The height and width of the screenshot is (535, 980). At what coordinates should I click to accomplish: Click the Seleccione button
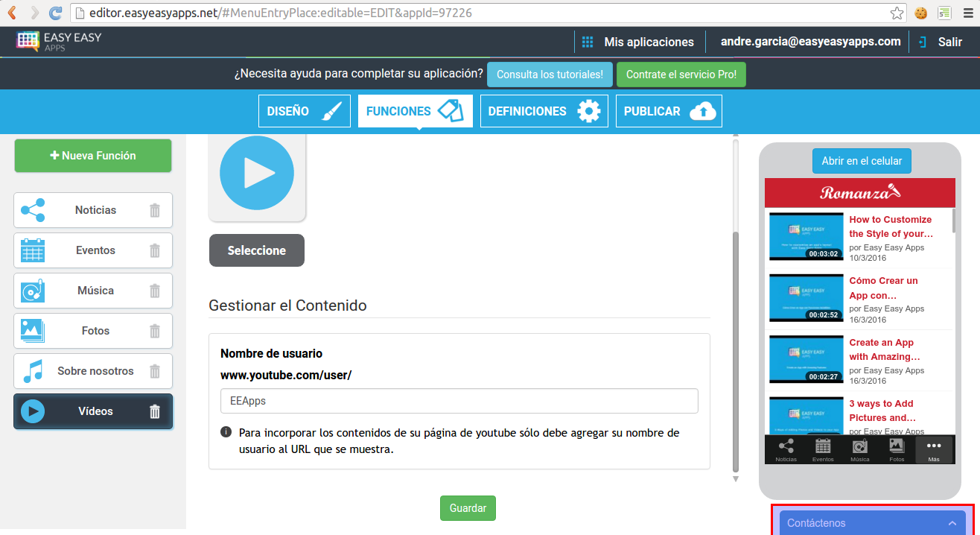[x=257, y=250]
